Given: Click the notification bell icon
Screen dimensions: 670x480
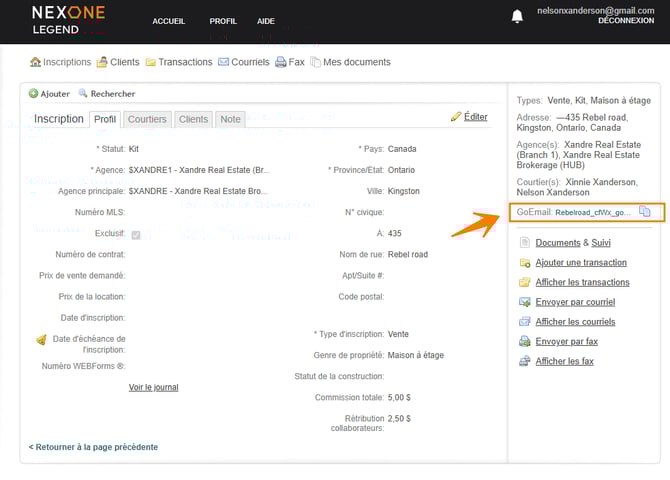Looking at the screenshot, I should click(x=517, y=16).
